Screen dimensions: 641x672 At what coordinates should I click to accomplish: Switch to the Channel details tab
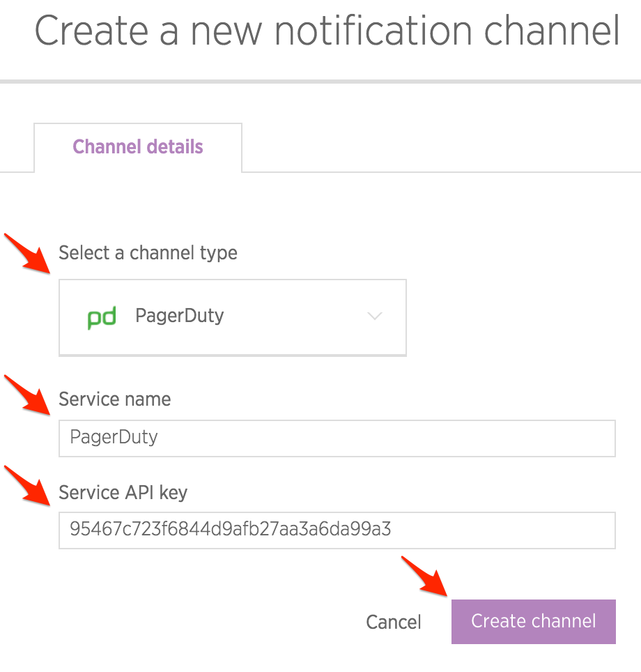coord(138,147)
